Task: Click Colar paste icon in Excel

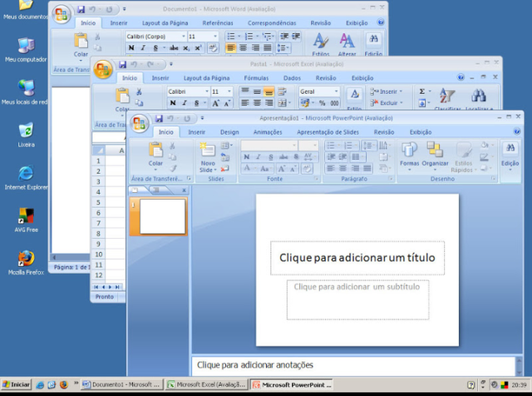Action: pyautogui.click(x=122, y=96)
